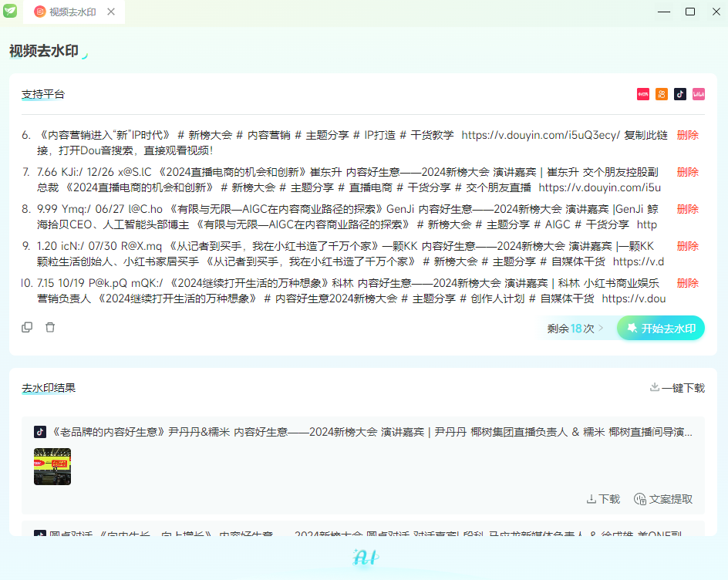Delete link item 10 about 科林
Image resolution: width=728 pixels, height=580 pixels.
pos(688,283)
